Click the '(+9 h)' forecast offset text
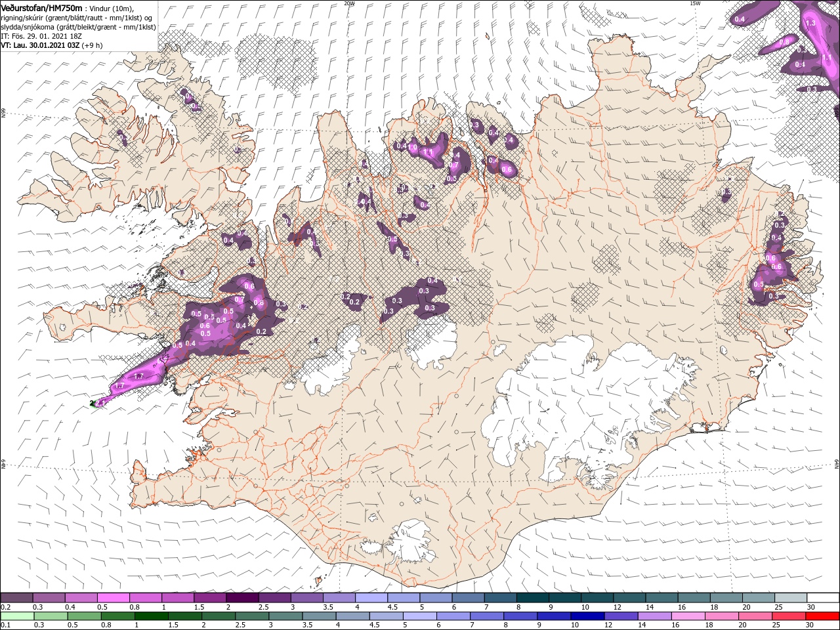 (x=93, y=45)
